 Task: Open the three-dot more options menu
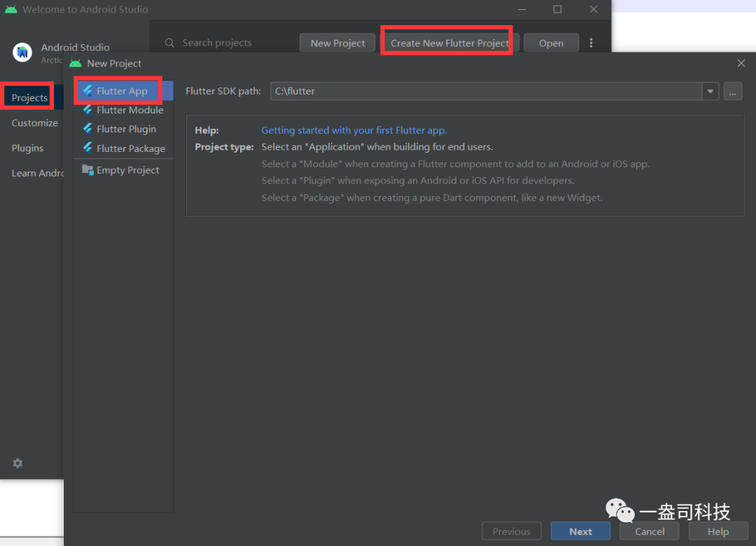(591, 43)
